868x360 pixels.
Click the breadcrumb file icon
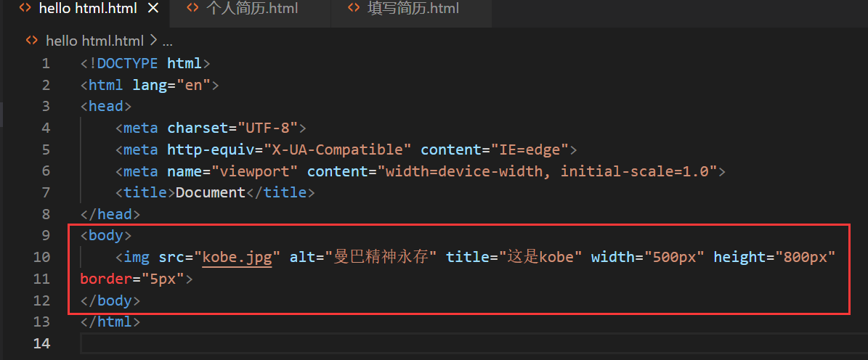[32, 41]
